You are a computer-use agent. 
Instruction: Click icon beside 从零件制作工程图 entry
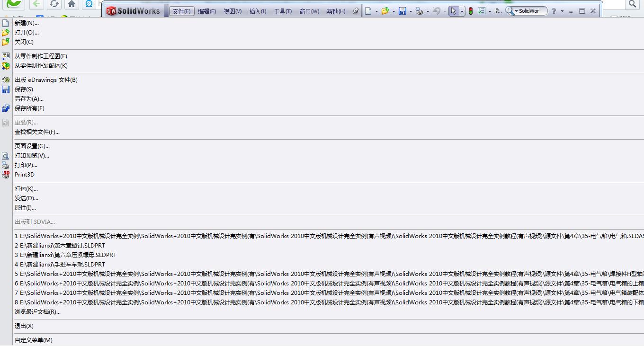click(x=6, y=56)
